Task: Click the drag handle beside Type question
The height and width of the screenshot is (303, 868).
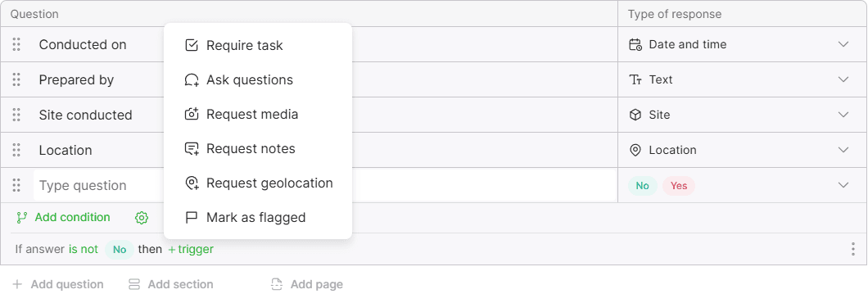Action: (16, 185)
